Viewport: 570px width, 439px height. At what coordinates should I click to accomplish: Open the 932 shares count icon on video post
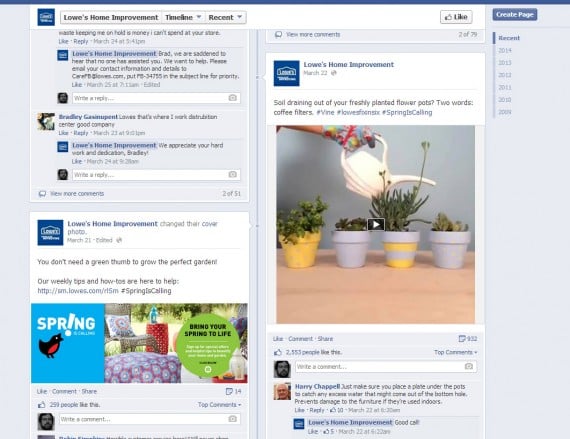(468, 339)
